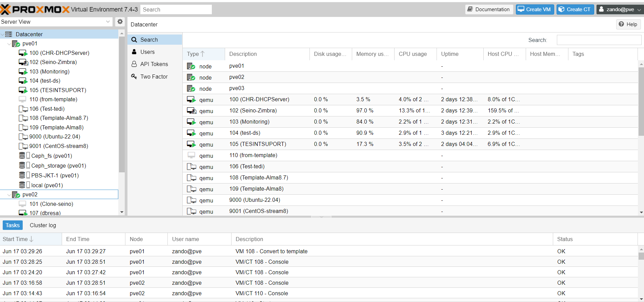Screen dimensions: 644x302
Task: Click the Help button
Action: [x=628, y=24]
